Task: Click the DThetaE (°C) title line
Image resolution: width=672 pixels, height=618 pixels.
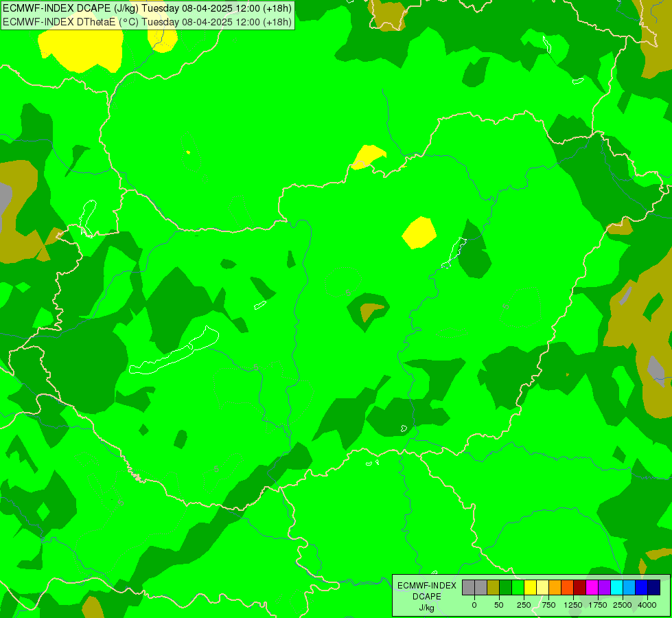Action: 147,22
